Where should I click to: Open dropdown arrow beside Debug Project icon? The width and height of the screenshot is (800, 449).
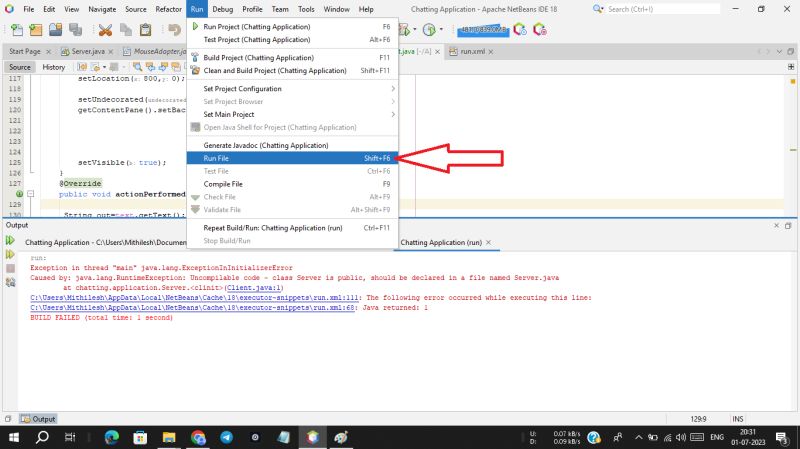pyautogui.click(x=414, y=30)
